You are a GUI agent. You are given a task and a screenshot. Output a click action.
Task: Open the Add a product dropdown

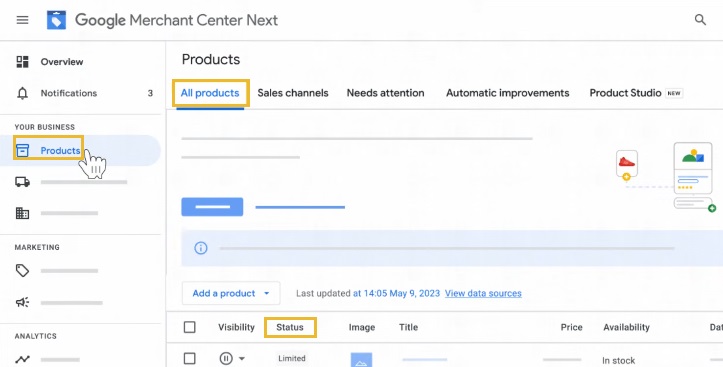coord(231,293)
